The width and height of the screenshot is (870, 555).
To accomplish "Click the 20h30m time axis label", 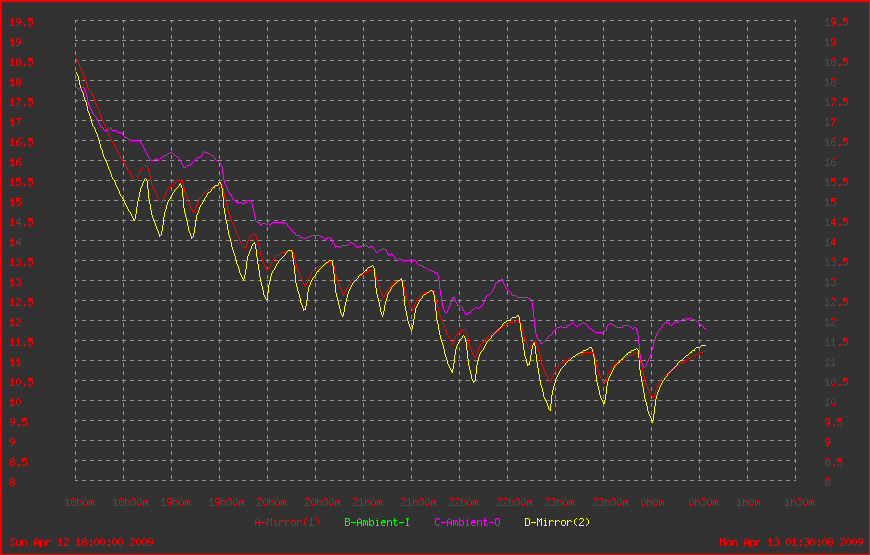I will click(x=322, y=502).
